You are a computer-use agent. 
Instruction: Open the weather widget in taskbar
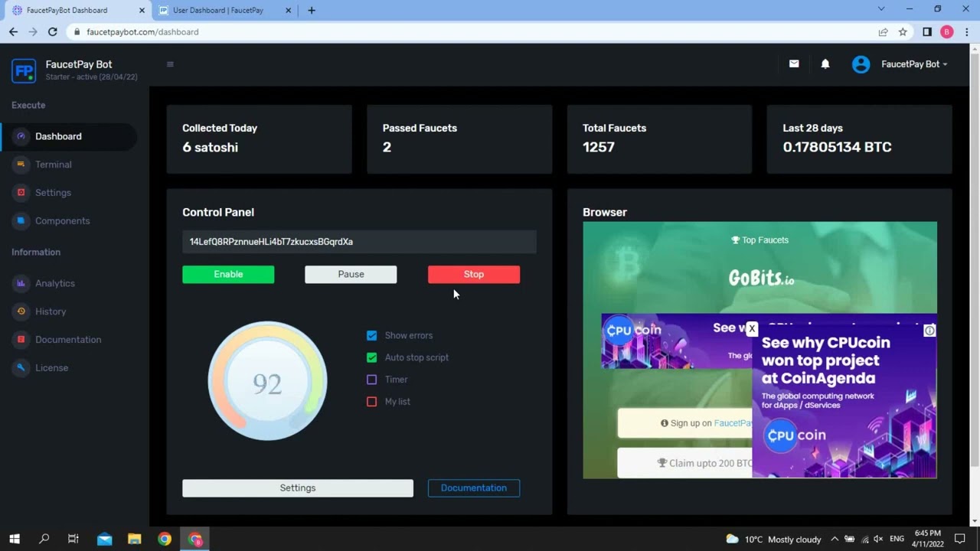[773, 539]
